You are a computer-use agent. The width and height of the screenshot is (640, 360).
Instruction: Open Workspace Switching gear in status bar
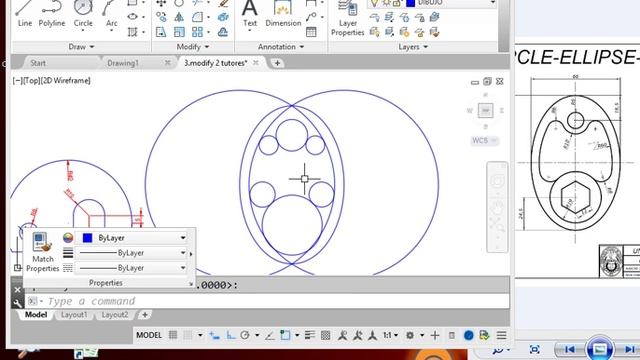[x=410, y=336]
